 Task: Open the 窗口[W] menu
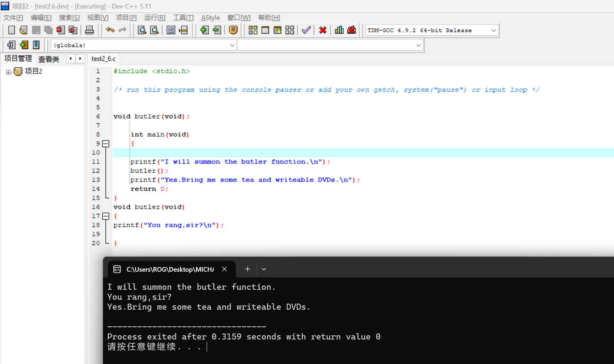tap(239, 18)
